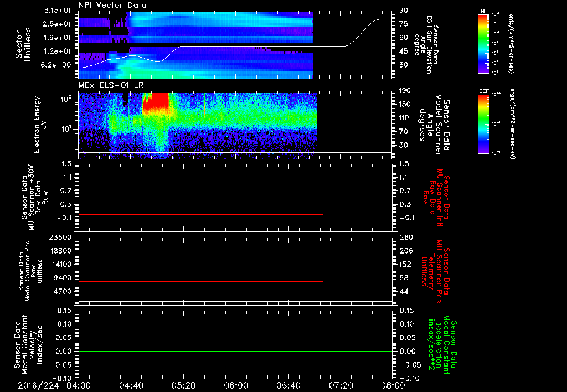Screen dimensions: 567x392
Task: Click the '14100' scanner position tick
Action: pos(60,264)
